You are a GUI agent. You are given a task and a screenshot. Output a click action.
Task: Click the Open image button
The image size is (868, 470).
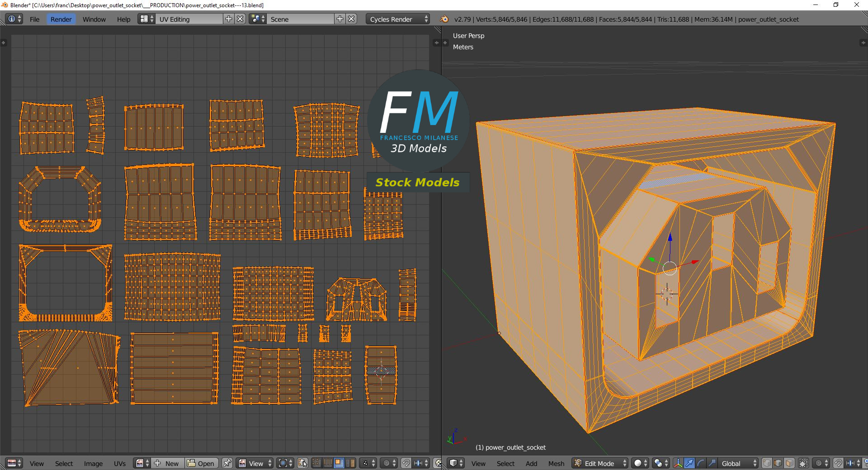click(202, 463)
